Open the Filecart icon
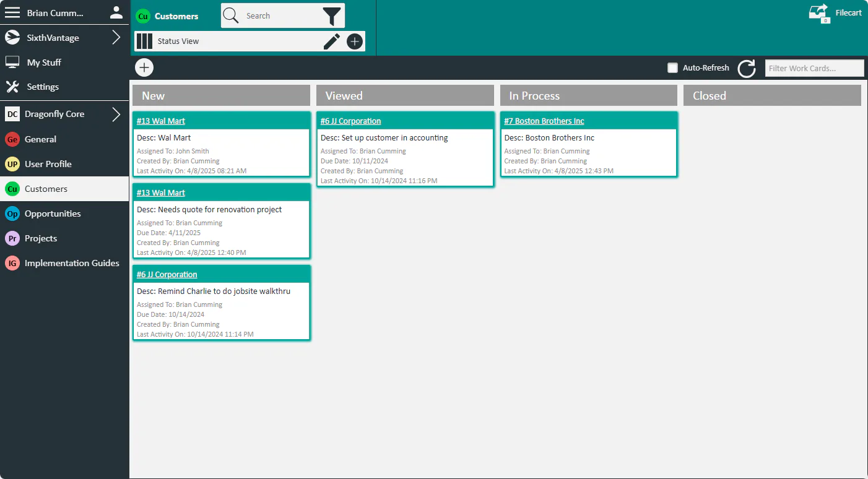Image resolution: width=868 pixels, height=479 pixels. (x=819, y=14)
